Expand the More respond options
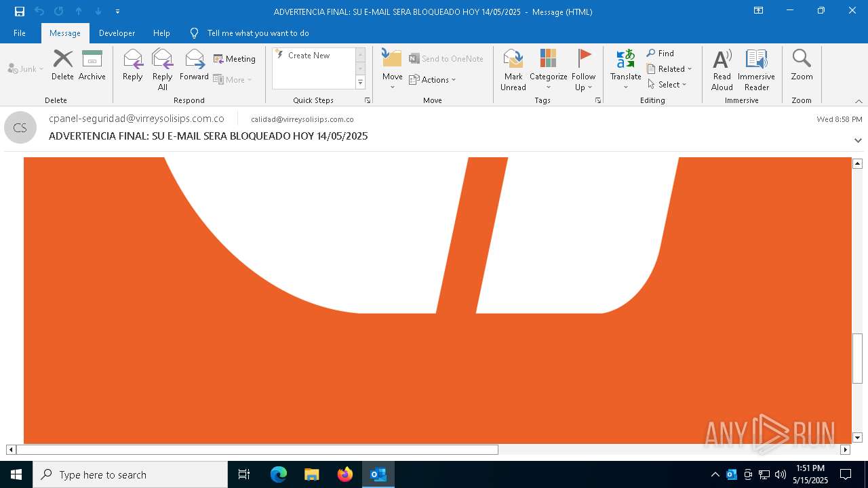The image size is (868, 488). point(233,79)
